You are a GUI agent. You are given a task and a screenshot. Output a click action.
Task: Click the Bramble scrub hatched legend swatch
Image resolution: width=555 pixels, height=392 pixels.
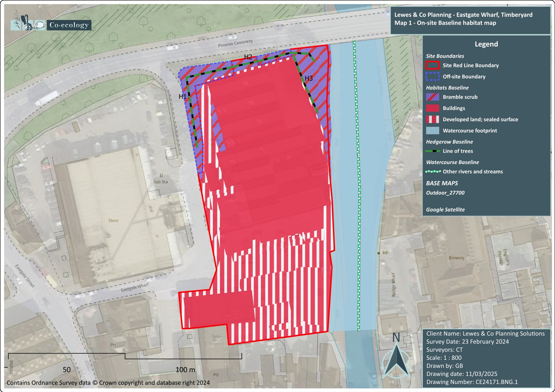pos(432,97)
